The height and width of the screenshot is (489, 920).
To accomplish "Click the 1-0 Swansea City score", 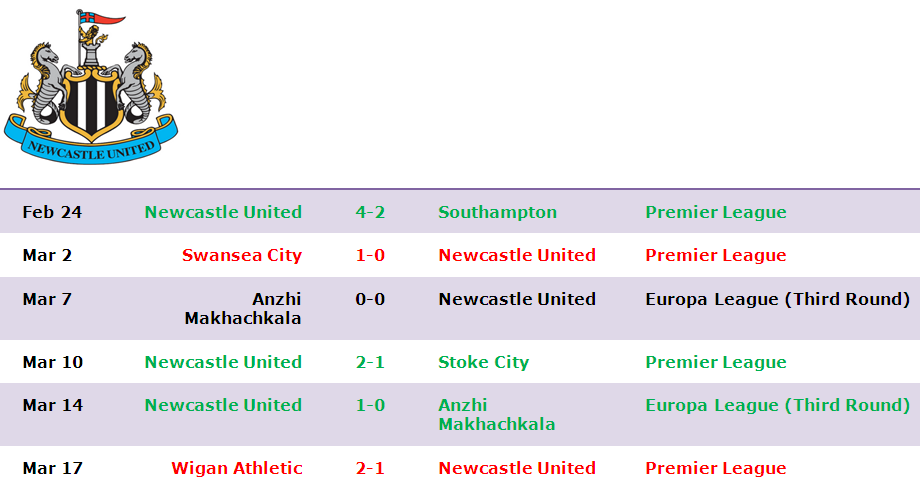I will (370, 255).
